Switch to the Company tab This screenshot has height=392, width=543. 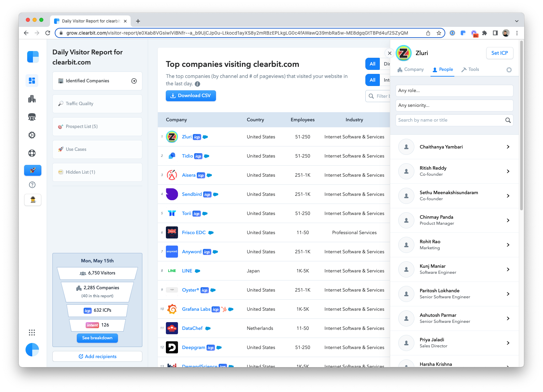411,70
